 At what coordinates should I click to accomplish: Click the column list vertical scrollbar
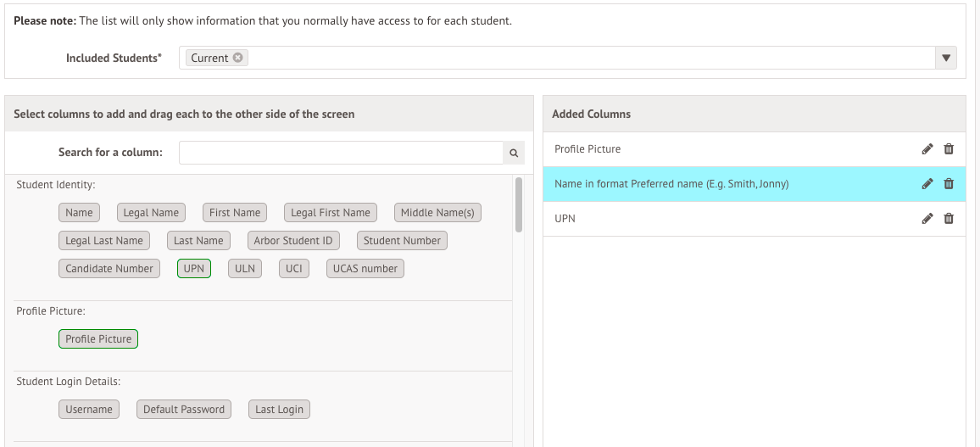point(519,205)
